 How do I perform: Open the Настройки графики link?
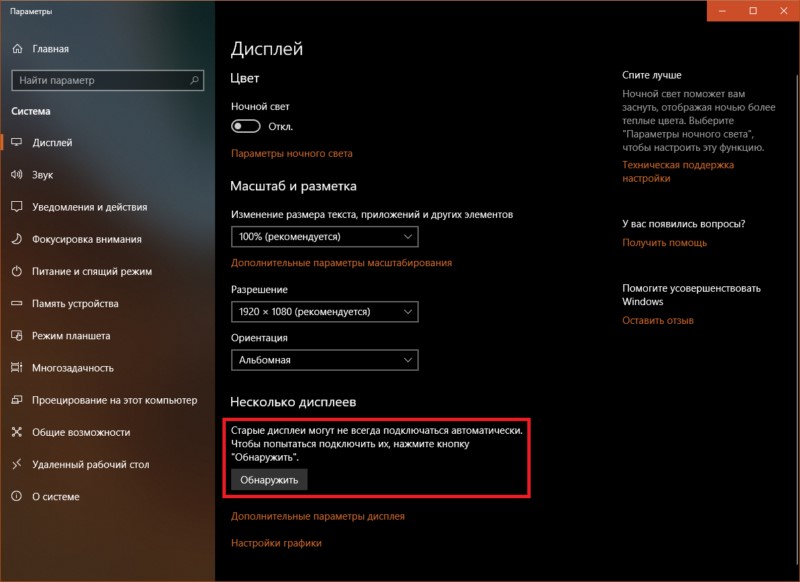(x=276, y=543)
